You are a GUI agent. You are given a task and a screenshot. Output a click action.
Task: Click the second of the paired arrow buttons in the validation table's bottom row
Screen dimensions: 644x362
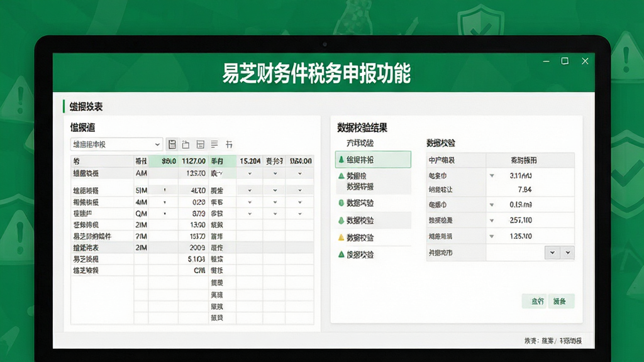point(568,253)
